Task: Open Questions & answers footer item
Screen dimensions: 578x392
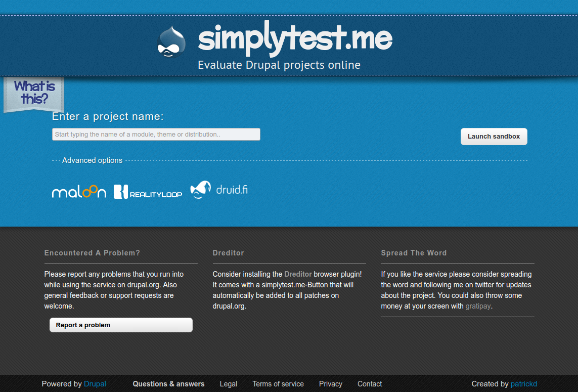Action: tap(168, 384)
